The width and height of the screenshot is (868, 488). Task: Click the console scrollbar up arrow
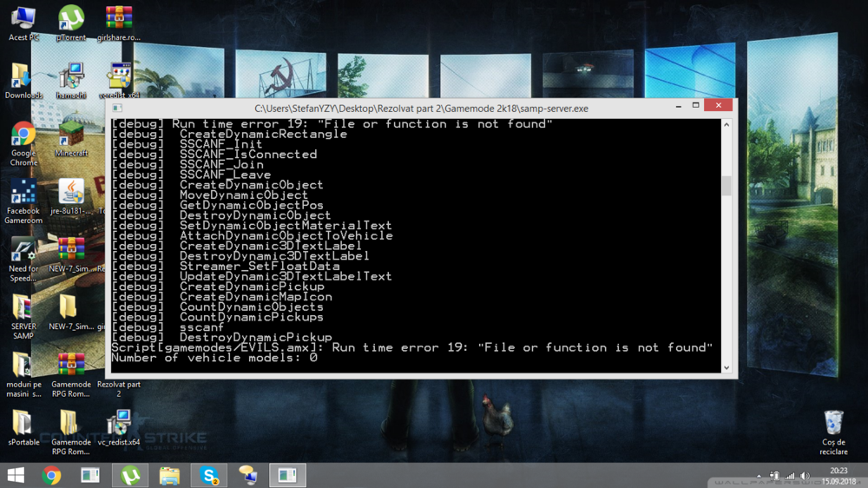pyautogui.click(x=727, y=125)
